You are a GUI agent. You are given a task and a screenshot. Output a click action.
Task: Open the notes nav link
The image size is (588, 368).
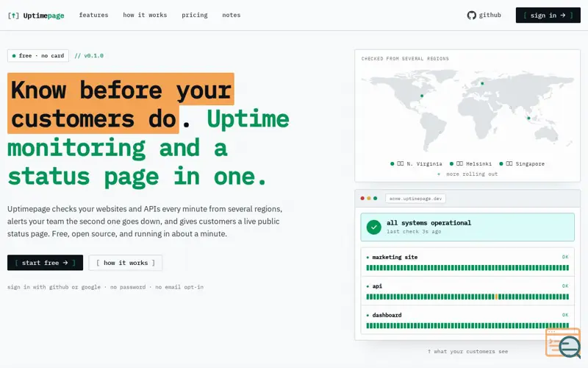pyautogui.click(x=231, y=15)
